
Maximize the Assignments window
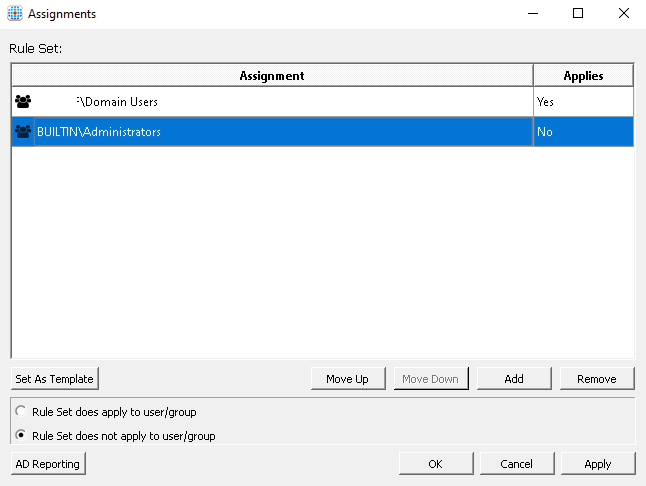point(578,14)
